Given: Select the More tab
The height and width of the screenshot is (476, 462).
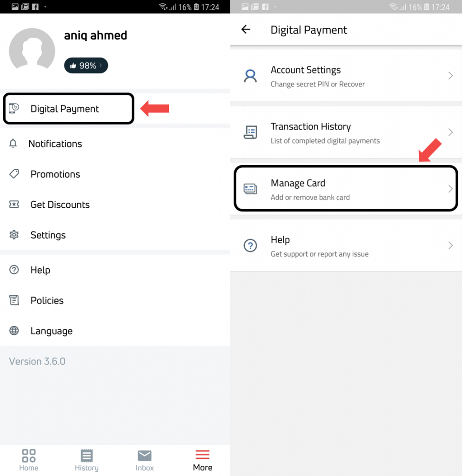Looking at the screenshot, I should 202,460.
